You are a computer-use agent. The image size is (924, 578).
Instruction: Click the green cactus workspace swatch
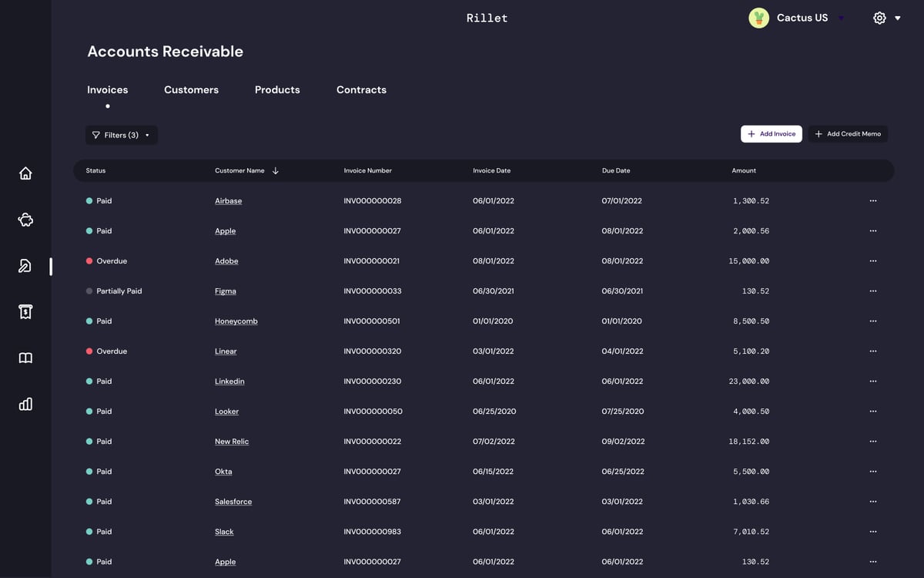pos(758,17)
